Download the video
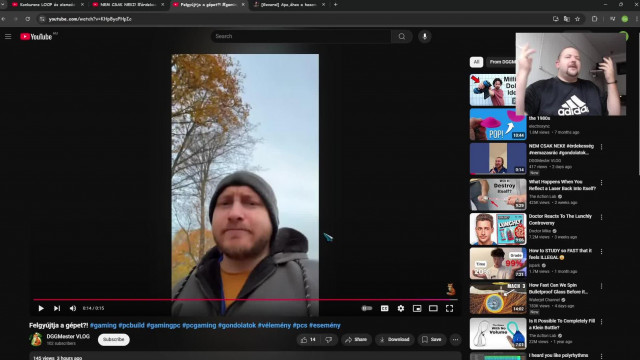Viewport: 640px width, 360px height. pos(394,340)
